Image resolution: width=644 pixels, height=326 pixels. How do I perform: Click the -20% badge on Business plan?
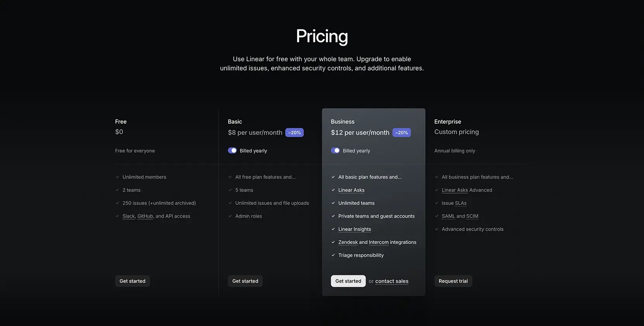(x=402, y=133)
